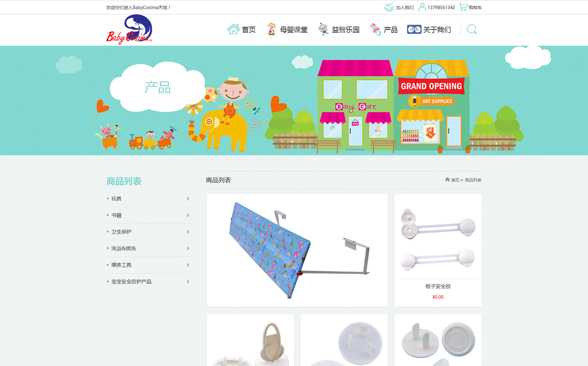This screenshot has height=366, width=588.
Task: Click the magnifier search icon
Action: tap(472, 30)
